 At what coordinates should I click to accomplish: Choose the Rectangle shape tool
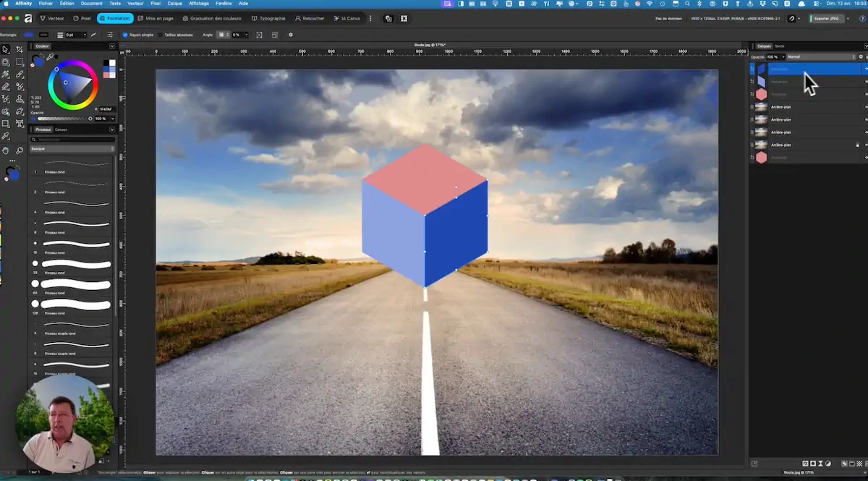(x=6, y=124)
